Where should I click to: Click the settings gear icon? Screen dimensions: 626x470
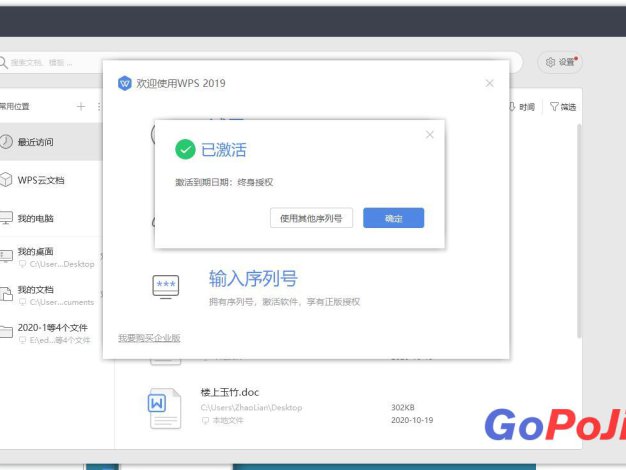pos(550,62)
